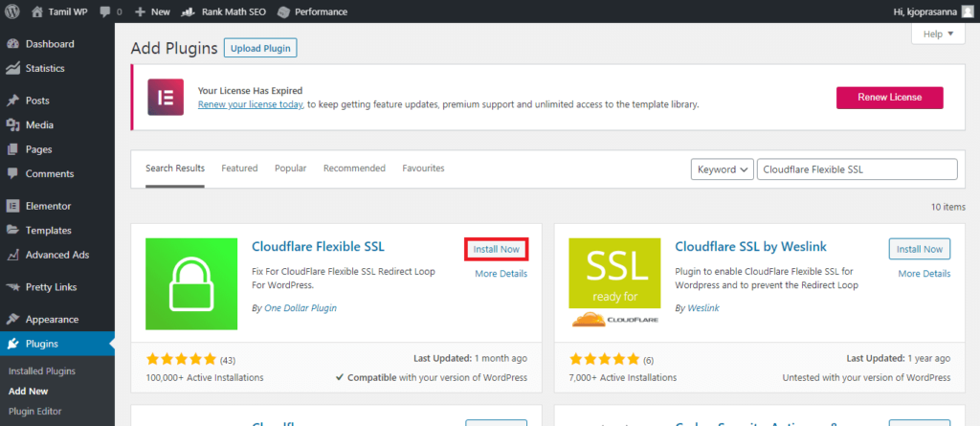
Task: Switch to the Favourites tab
Action: pyautogui.click(x=423, y=168)
